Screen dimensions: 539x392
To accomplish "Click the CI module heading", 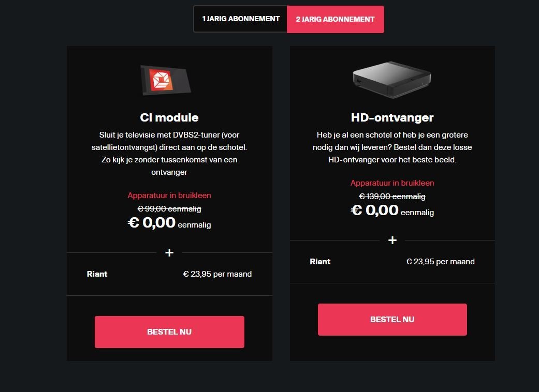I will (x=169, y=117).
